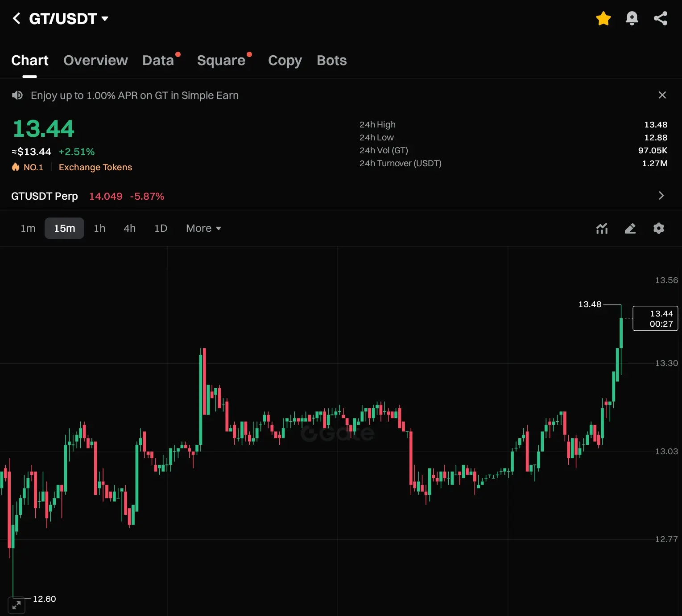
Task: Expand the chart to fullscreen
Action: pos(17,605)
